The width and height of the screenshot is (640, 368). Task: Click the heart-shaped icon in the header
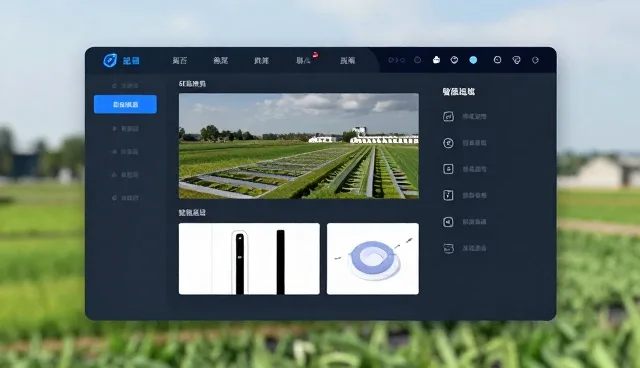pyautogui.click(x=516, y=60)
